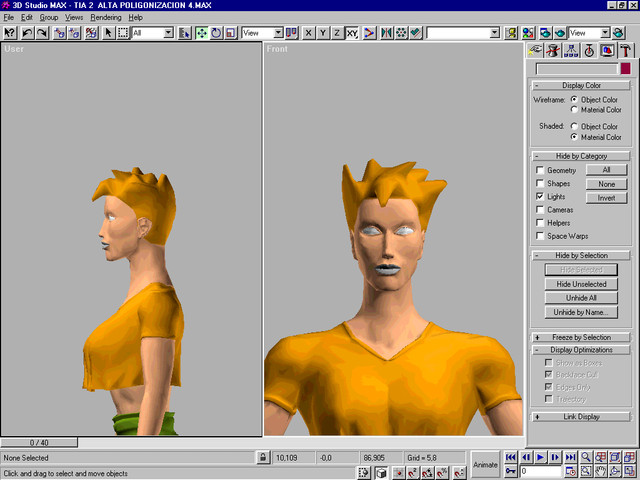Screen dimensions: 640x480
Task: Click the Mirror Selected Objects icon
Action: 386,33
